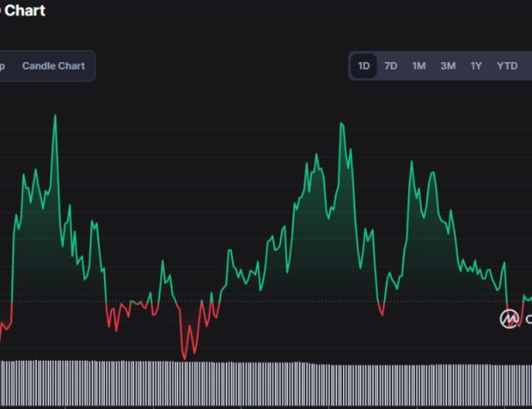Image resolution: width=532 pixels, height=409 pixels.
Task: Click the lowest red dip in the chart
Action: 184,357
